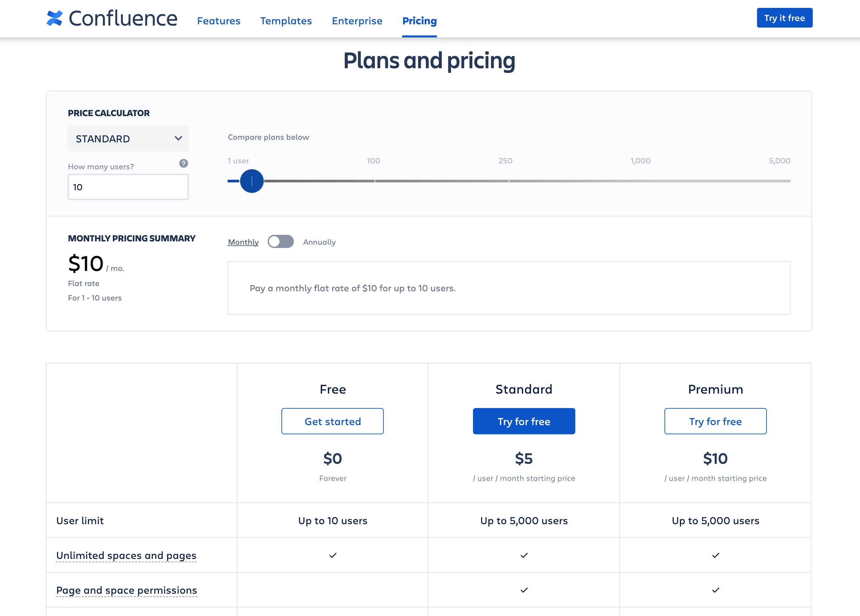Click the Premium $10 starting price
Viewport: 860px width, 616px height.
click(716, 459)
